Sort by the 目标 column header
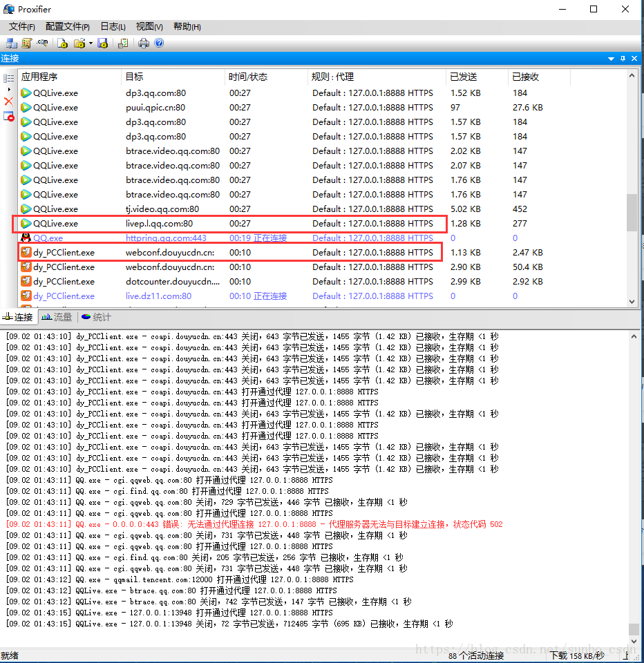 (173, 77)
